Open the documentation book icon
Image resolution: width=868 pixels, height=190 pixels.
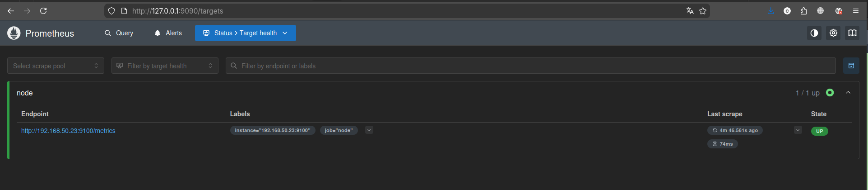(852, 33)
